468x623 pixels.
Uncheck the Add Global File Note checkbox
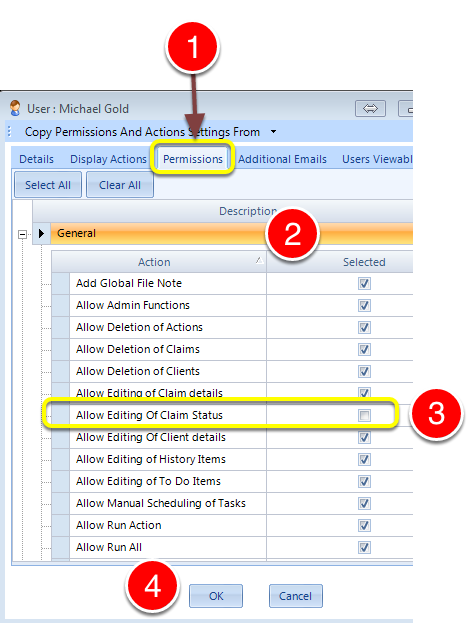(x=364, y=284)
